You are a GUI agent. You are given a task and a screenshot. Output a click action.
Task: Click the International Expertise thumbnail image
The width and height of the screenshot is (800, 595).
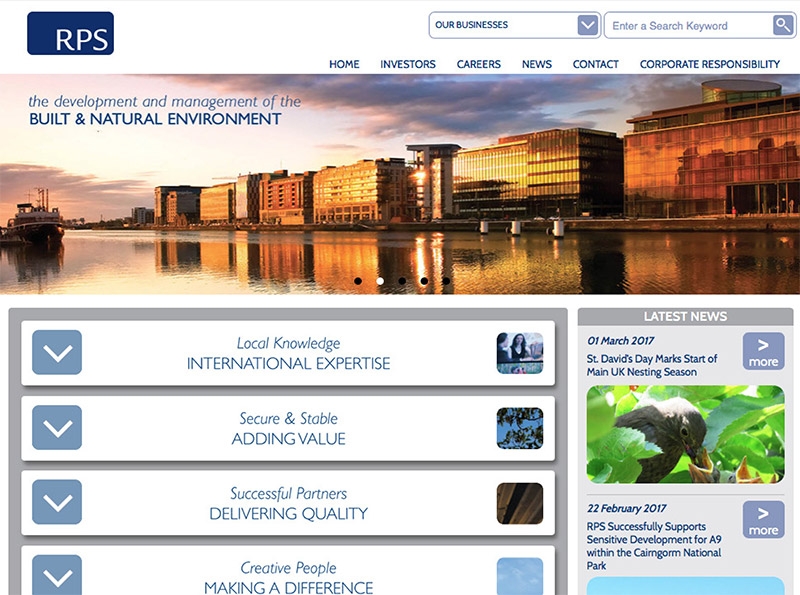(520, 353)
